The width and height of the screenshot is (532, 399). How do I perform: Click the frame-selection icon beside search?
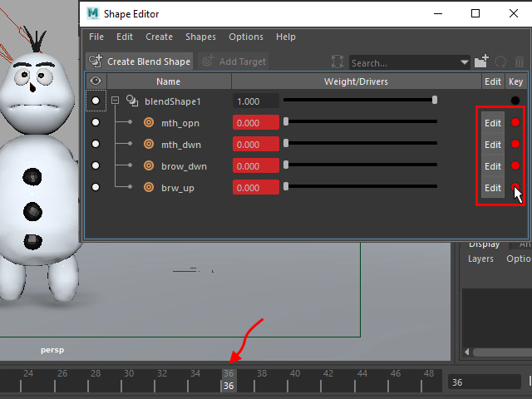coord(337,62)
